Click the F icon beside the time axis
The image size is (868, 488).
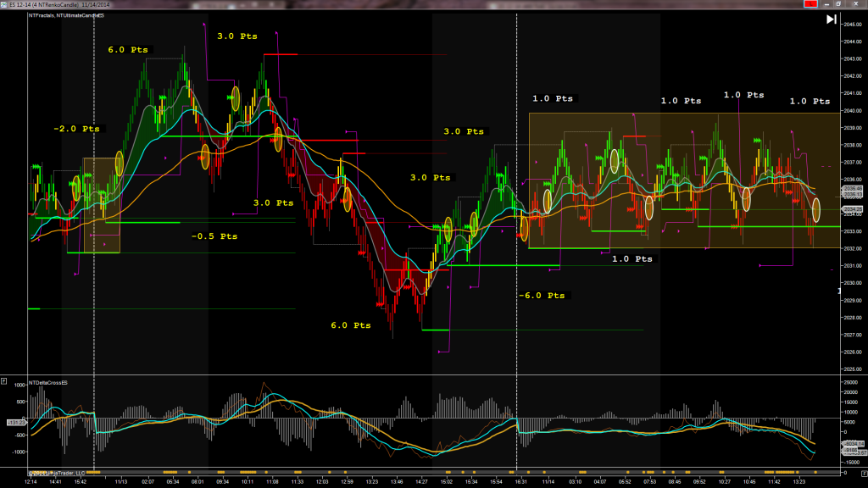coord(864,474)
